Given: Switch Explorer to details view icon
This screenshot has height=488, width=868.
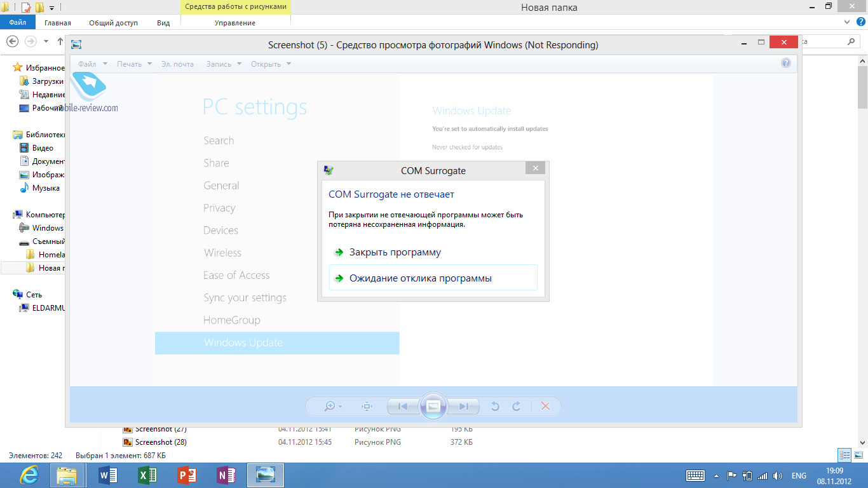Looking at the screenshot, I should pyautogui.click(x=844, y=455).
